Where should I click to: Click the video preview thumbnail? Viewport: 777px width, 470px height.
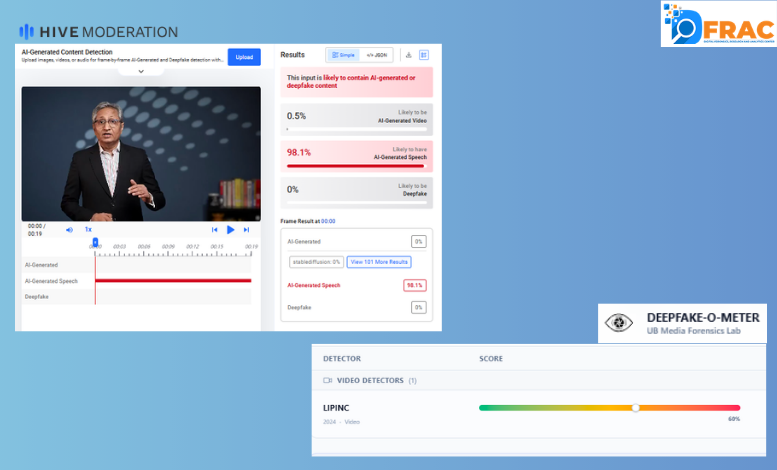pos(141,154)
